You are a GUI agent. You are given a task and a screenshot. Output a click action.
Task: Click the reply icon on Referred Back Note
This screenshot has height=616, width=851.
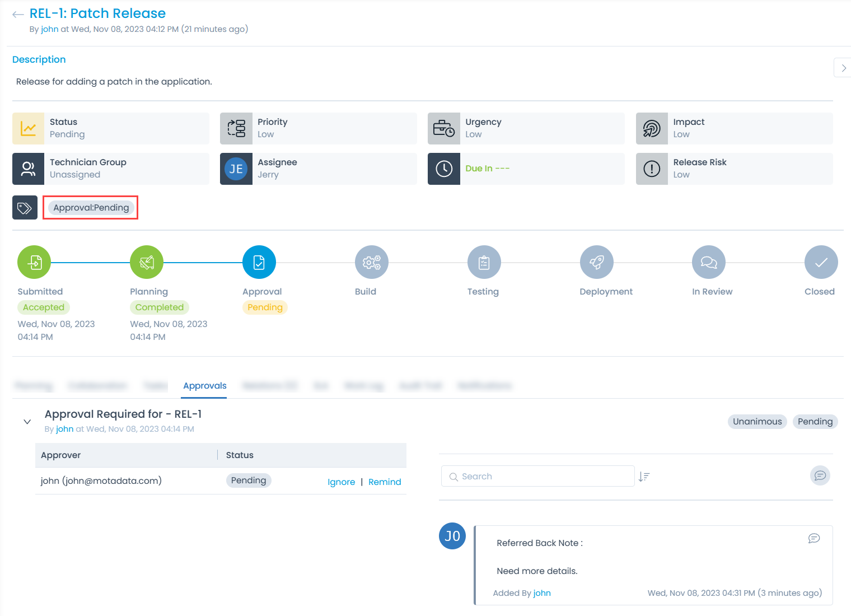click(814, 538)
